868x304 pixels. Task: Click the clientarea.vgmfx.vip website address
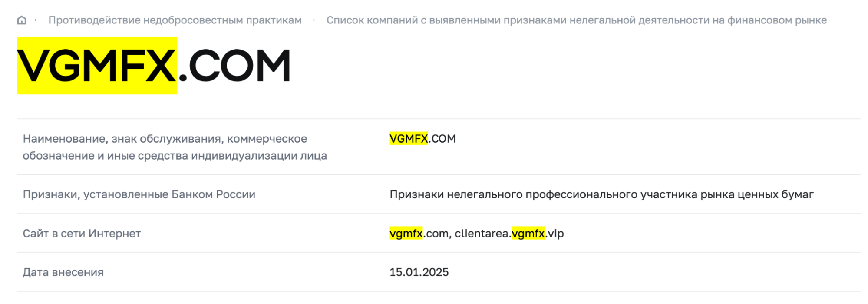509,234
